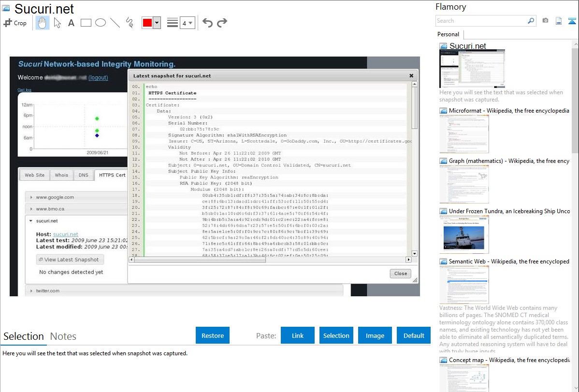Image resolution: width=579 pixels, height=392 pixels.
Task: Click the dialog resize grip corner
Action: coord(415,280)
